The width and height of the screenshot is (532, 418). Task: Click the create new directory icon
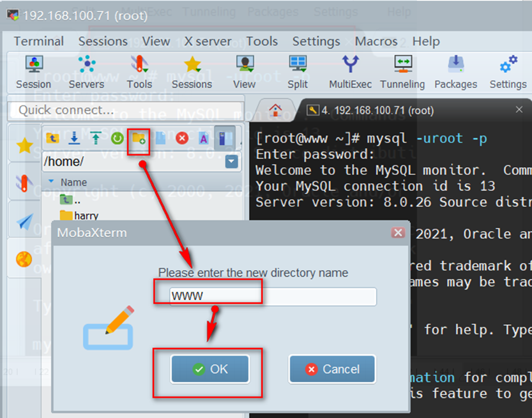139,138
